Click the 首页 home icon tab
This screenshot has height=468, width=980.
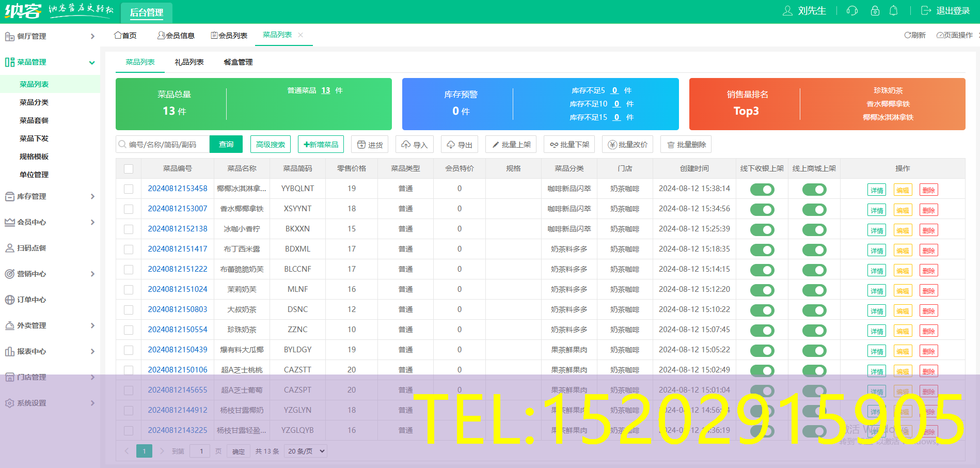point(118,35)
